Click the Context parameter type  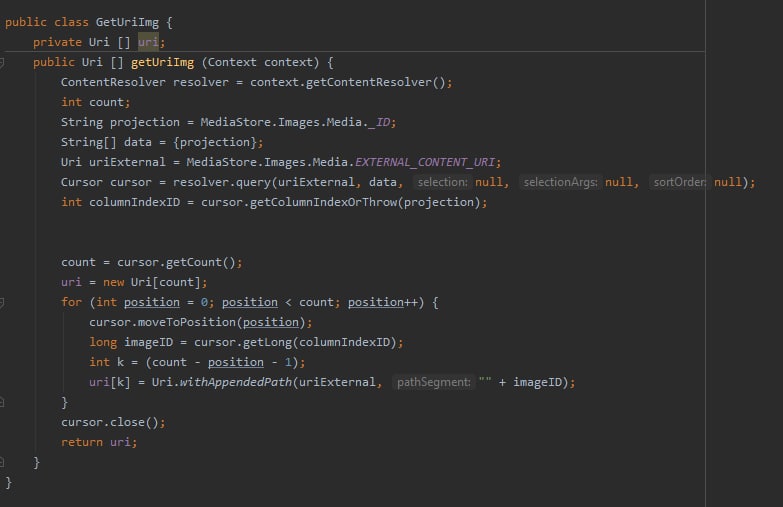pyautogui.click(x=232, y=62)
